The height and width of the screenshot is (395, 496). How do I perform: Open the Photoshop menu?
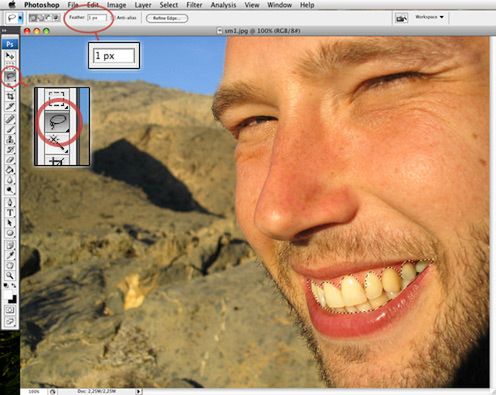(x=42, y=5)
